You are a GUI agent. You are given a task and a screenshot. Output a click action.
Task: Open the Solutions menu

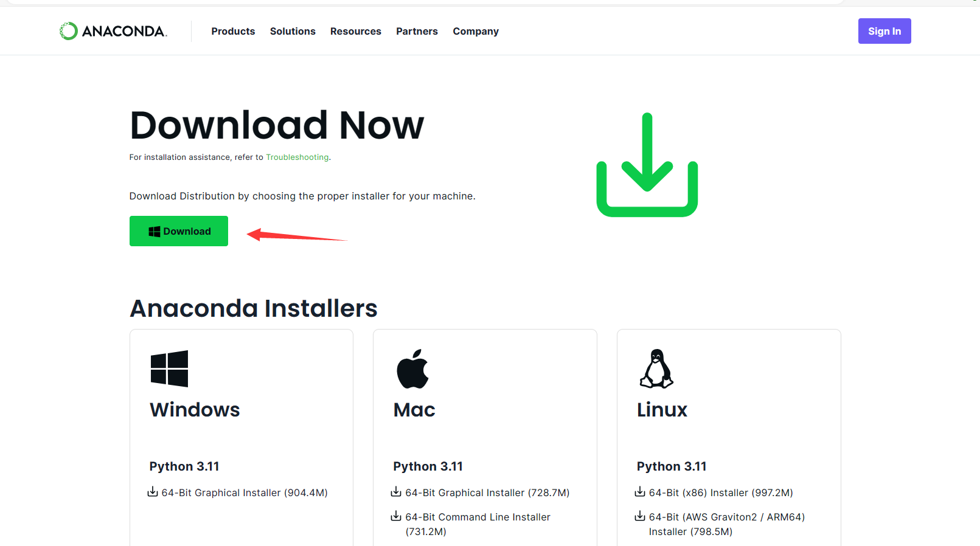coord(293,31)
